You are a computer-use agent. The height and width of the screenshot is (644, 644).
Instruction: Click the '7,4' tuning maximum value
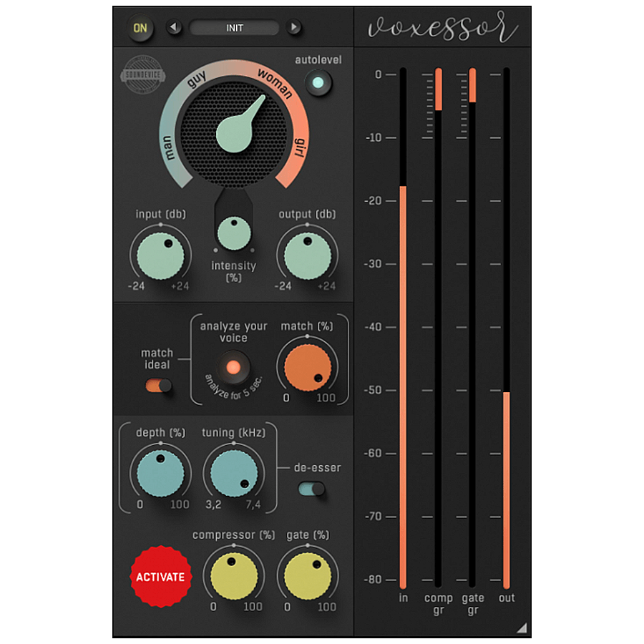click(x=253, y=504)
